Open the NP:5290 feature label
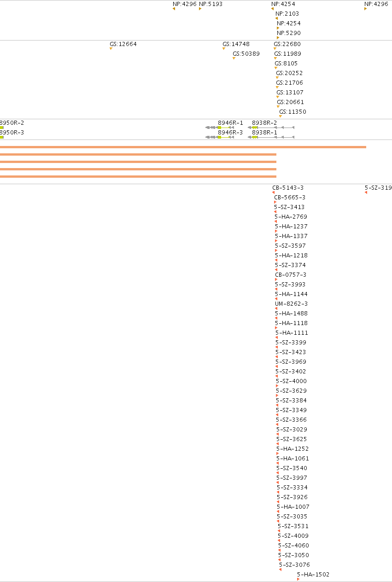The image size is (392, 582). click(x=289, y=33)
